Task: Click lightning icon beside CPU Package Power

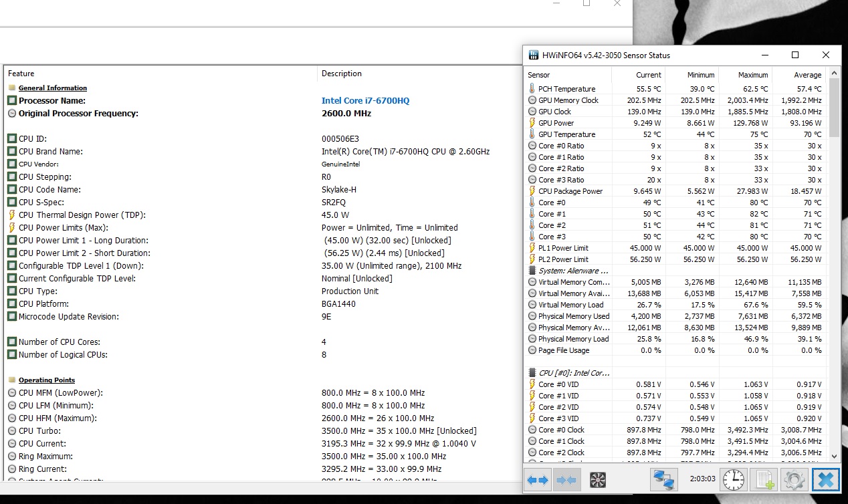Action: click(532, 191)
